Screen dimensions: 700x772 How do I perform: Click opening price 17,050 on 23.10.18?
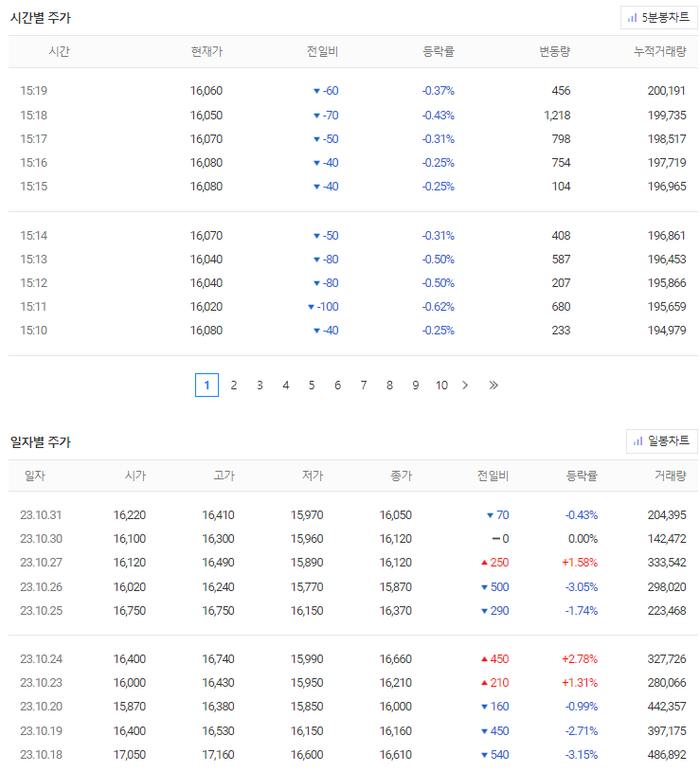130,754
